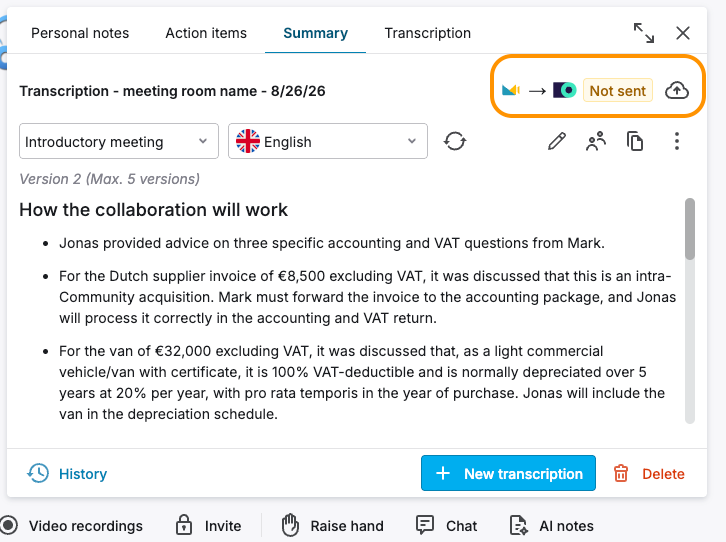This screenshot has width=726, height=542.
Task: Toggle Raise hand in toolbar
Action: pos(332,526)
